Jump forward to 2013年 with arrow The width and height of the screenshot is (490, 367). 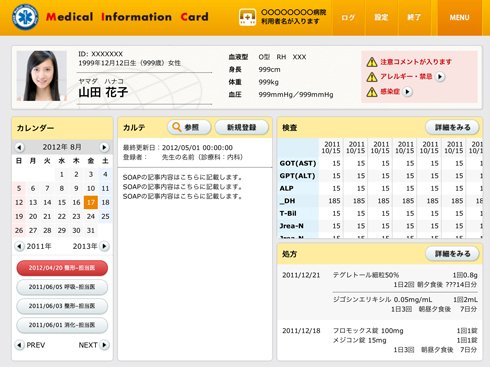click(x=104, y=246)
